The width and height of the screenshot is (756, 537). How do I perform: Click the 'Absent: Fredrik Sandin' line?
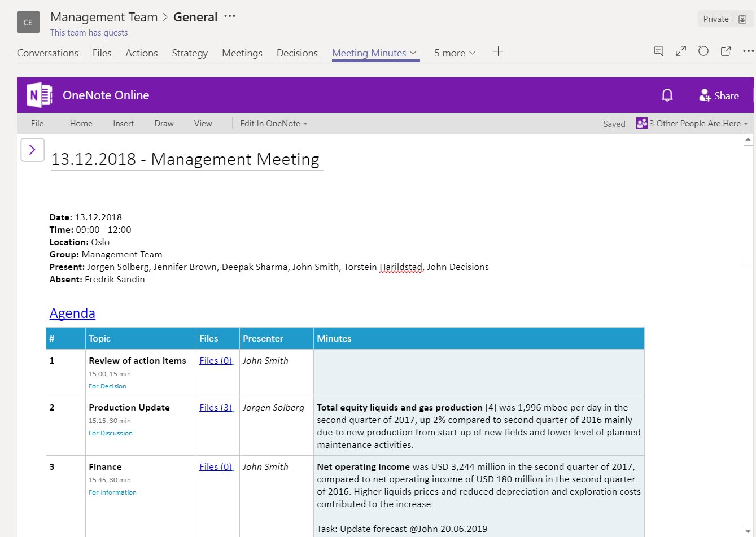pos(97,280)
